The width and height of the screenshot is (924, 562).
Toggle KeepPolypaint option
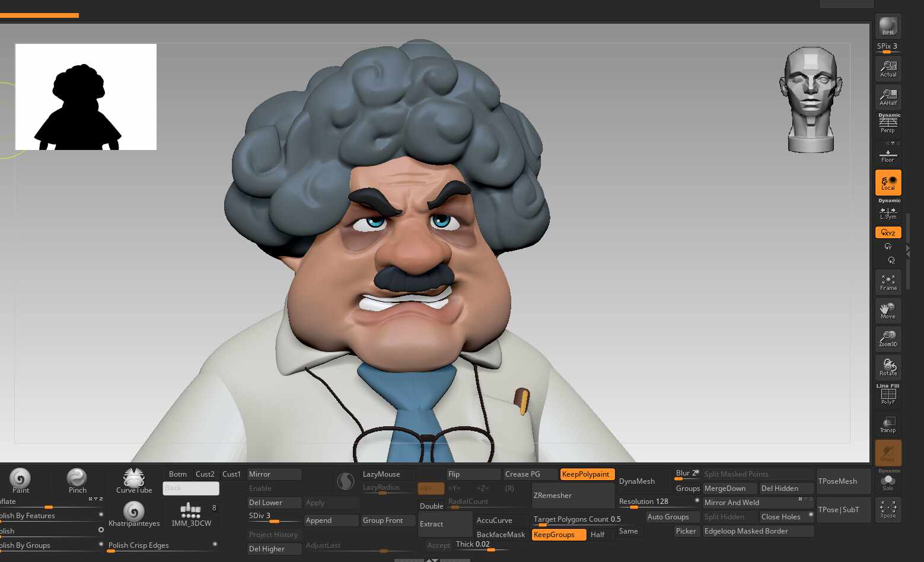pos(587,474)
